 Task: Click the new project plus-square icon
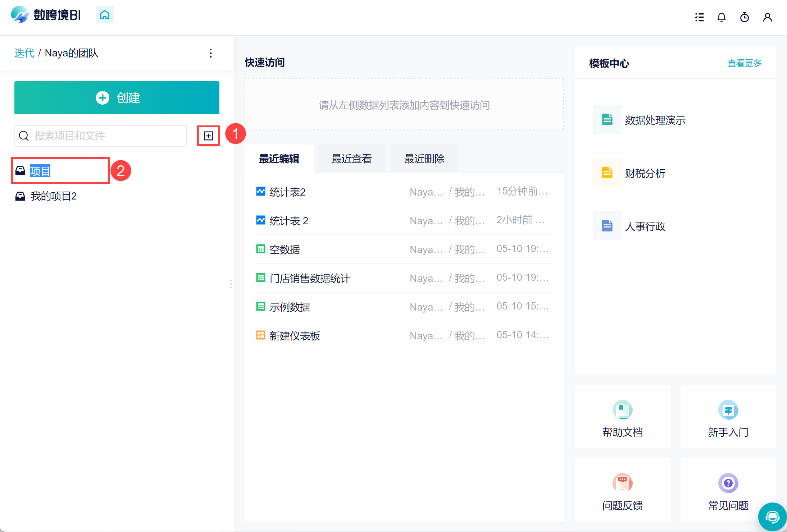pos(208,136)
